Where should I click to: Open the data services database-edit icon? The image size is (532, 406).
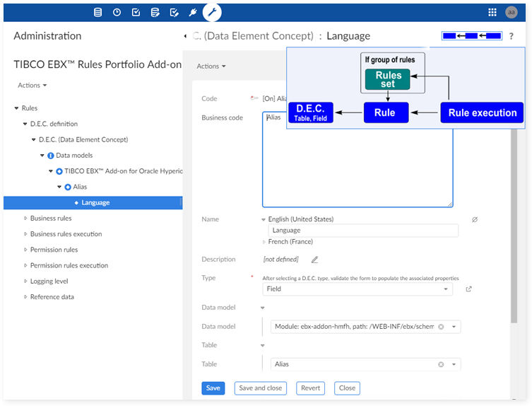tap(155, 13)
